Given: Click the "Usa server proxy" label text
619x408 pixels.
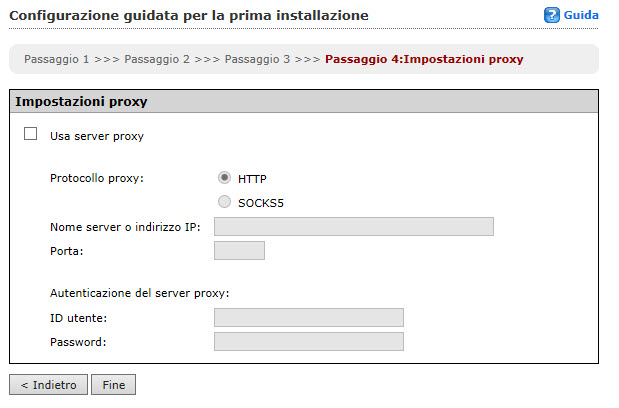Looking at the screenshot, I should (x=97, y=136).
